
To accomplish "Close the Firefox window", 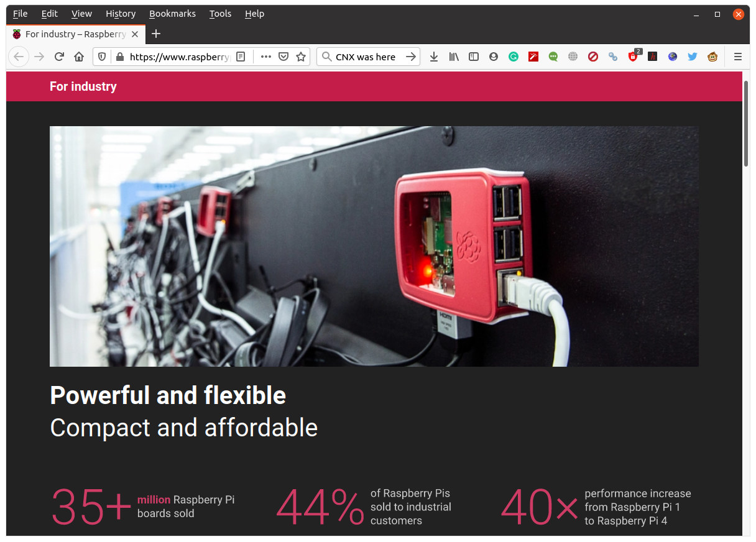I will [x=738, y=14].
